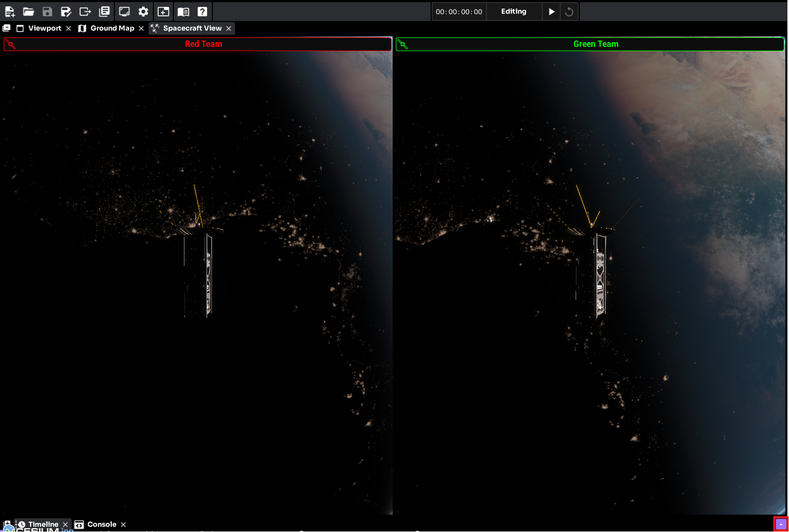Create a new scenario file

(x=9, y=12)
